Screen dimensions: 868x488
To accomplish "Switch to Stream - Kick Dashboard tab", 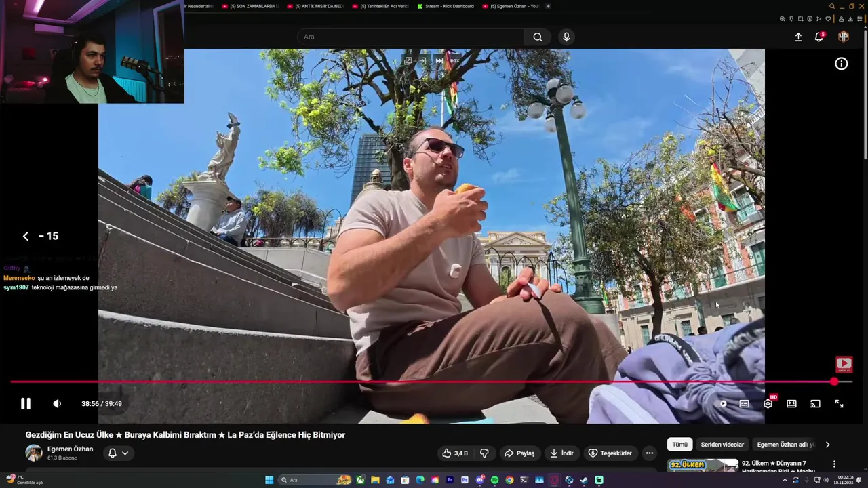I will [446, 6].
